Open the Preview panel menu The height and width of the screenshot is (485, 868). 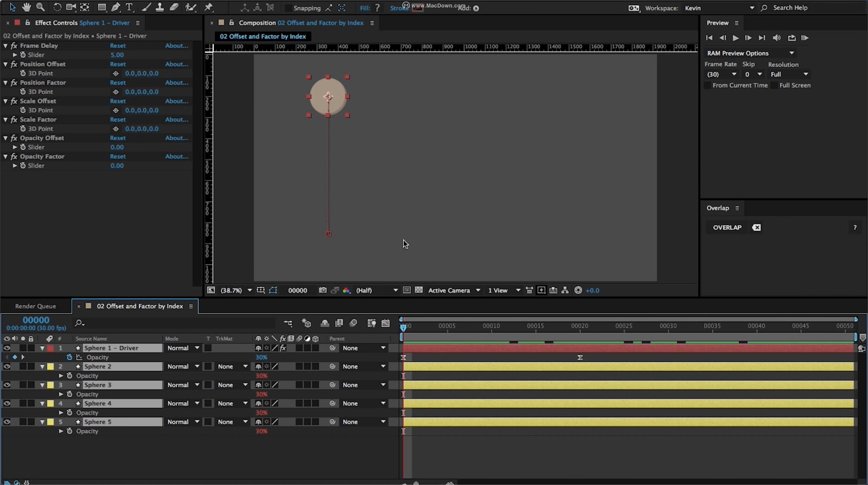tap(736, 23)
